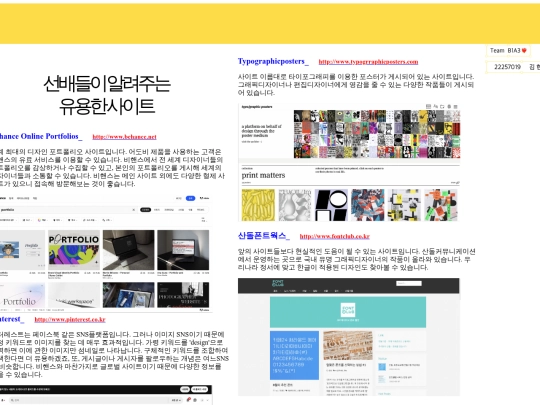Click the blue button in Behance screenshot header
Image resolution: width=540 pixels, height=405 pixels.
(190, 198)
